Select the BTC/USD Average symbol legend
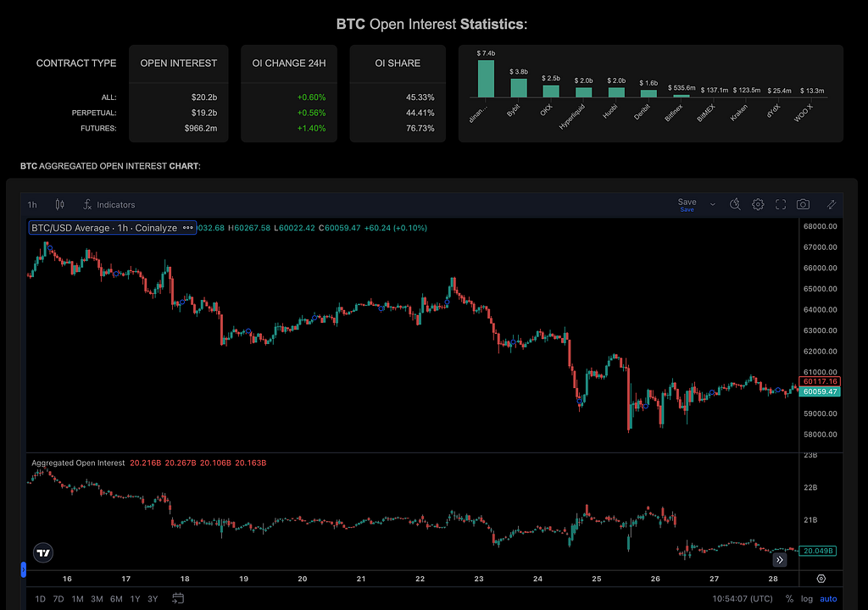868x610 pixels. 104,228
